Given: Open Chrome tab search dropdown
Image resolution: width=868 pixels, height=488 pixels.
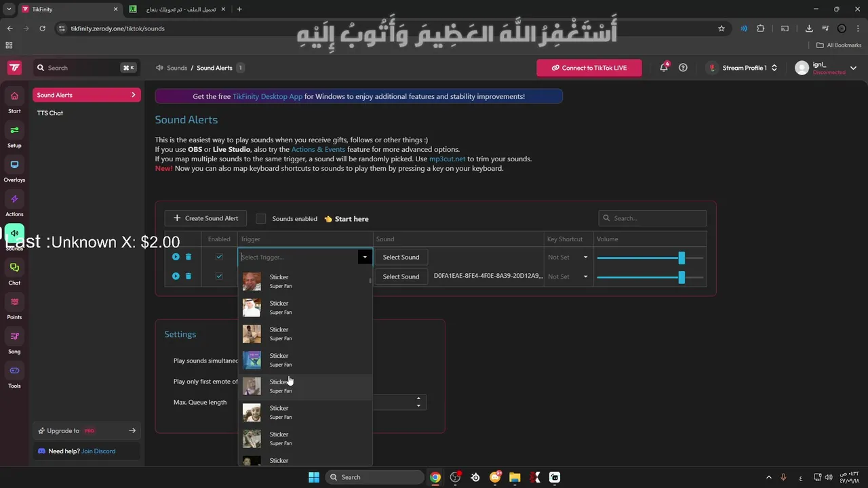Looking at the screenshot, I should point(9,9).
